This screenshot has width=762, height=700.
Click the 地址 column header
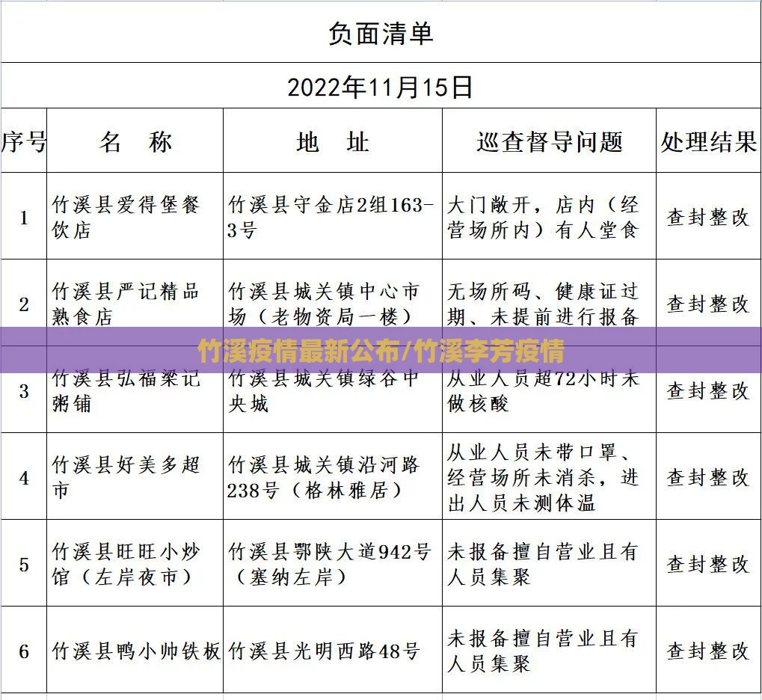click(x=333, y=141)
